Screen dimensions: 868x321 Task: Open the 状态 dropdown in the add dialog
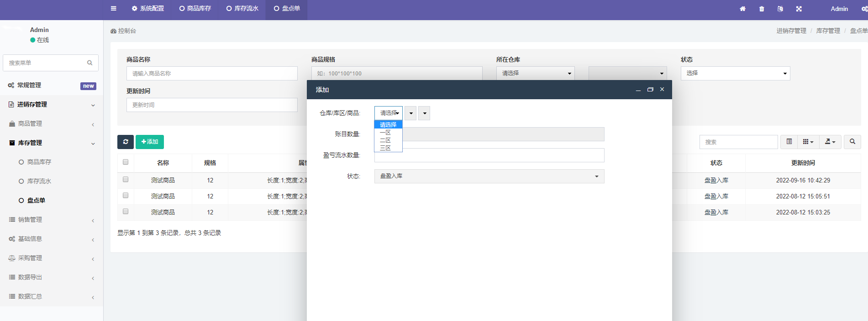tap(489, 176)
